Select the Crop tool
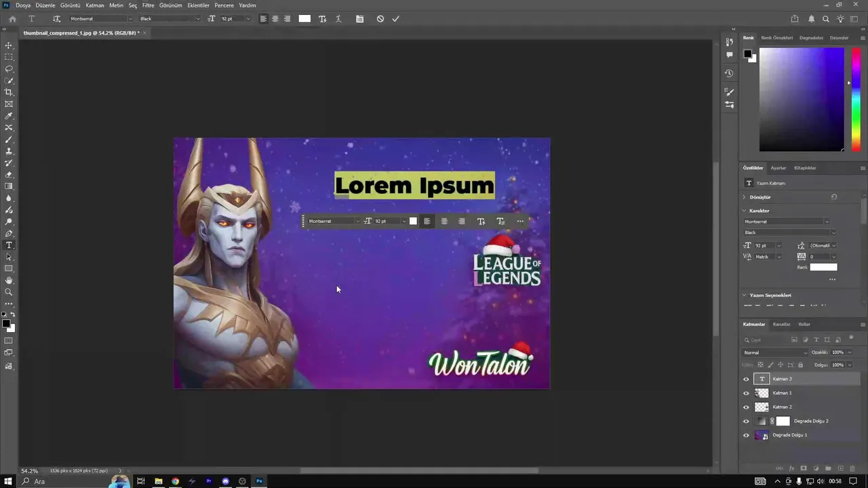Screen dimensions: 868x488 click(9, 92)
